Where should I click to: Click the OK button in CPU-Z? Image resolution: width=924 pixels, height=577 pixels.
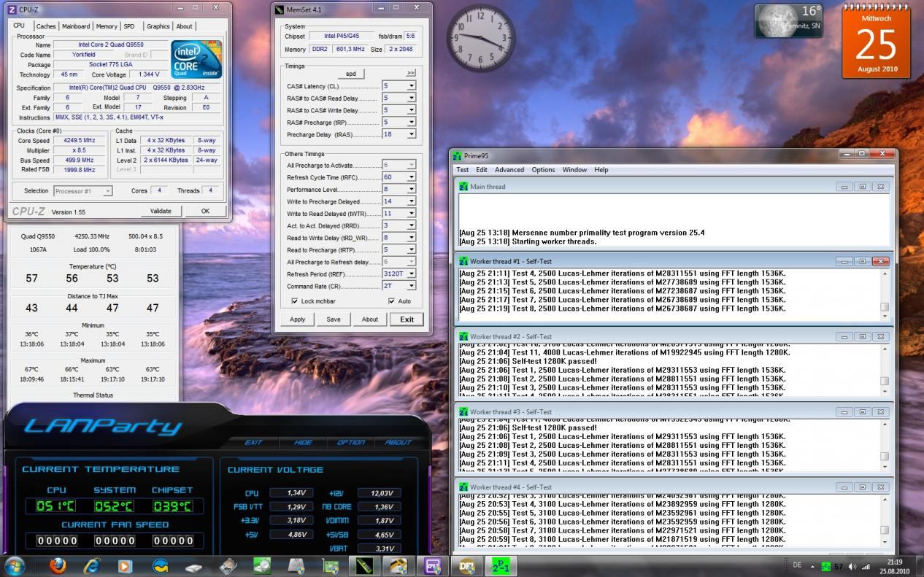point(205,211)
